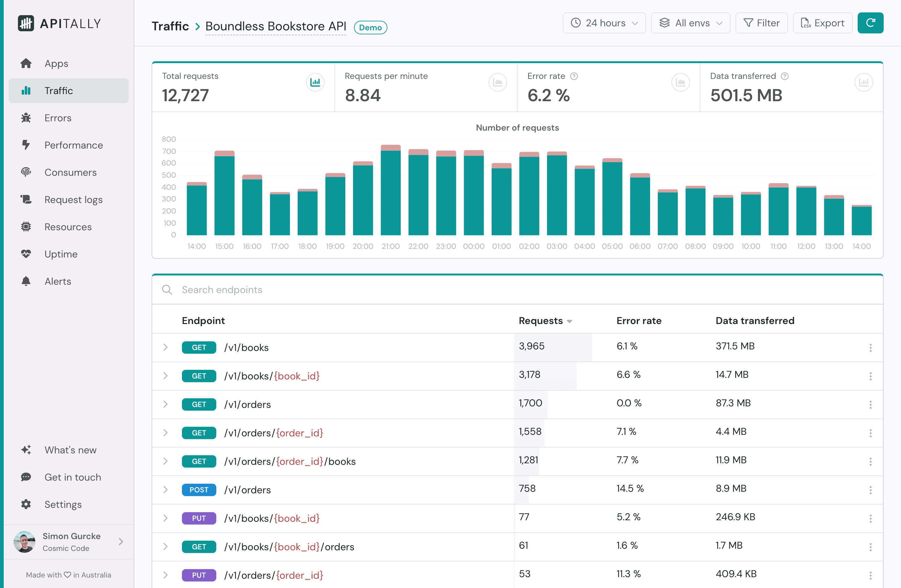Select the Uptime heart icon
Viewport: 901px width, 588px height.
pyautogui.click(x=26, y=254)
